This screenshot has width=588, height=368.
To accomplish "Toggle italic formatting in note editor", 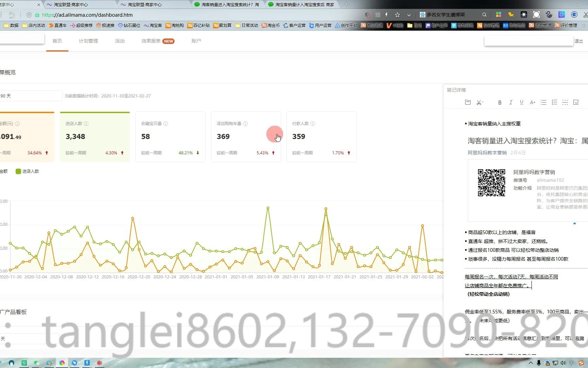I will pyautogui.click(x=511, y=103).
